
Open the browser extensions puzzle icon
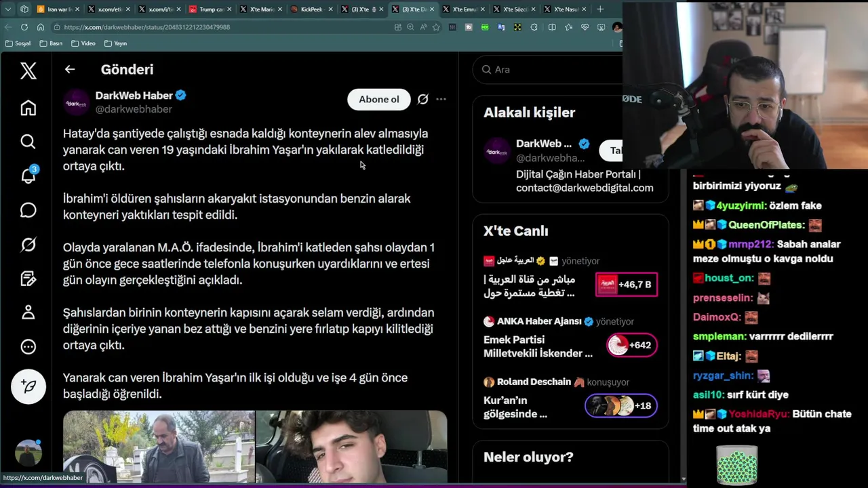[x=534, y=27]
